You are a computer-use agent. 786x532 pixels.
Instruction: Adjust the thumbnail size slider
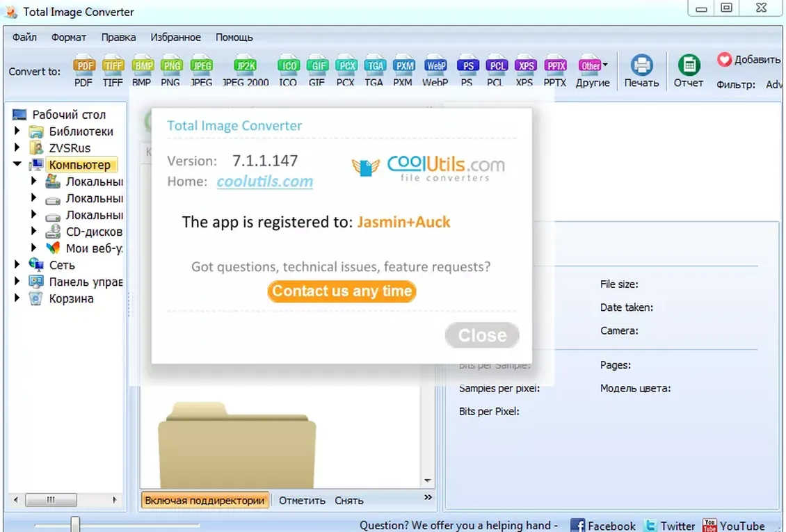pyautogui.click(x=75, y=524)
